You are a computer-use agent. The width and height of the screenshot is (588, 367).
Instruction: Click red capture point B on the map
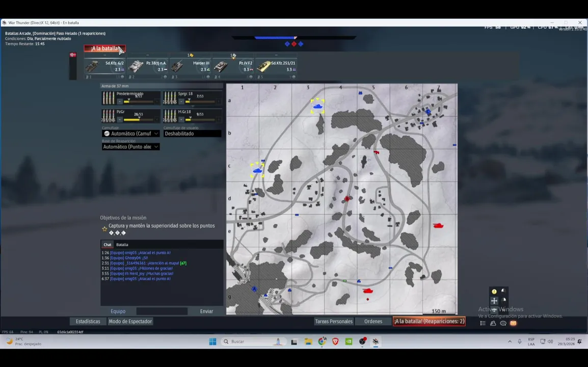348,198
